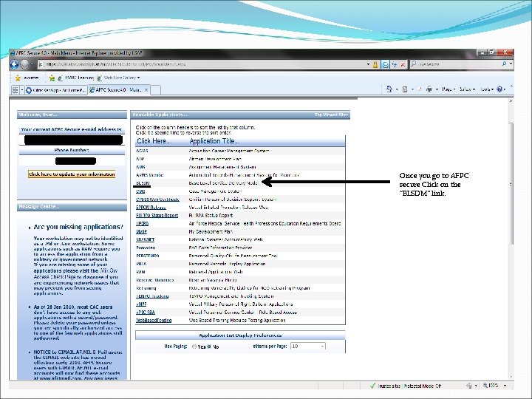The width and height of the screenshot is (532, 399).
Task: Open the Safety menu dropdown
Action: (x=467, y=89)
